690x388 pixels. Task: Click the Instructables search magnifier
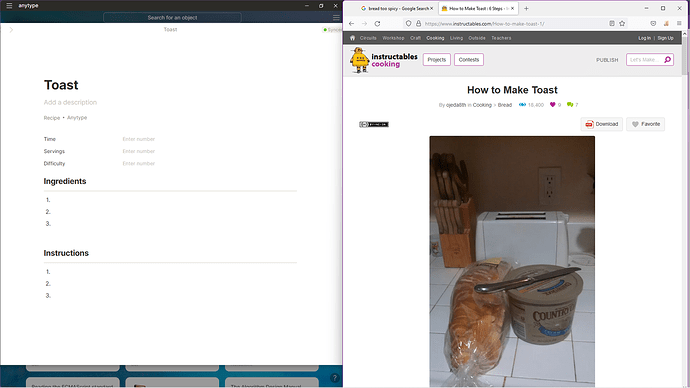point(668,59)
